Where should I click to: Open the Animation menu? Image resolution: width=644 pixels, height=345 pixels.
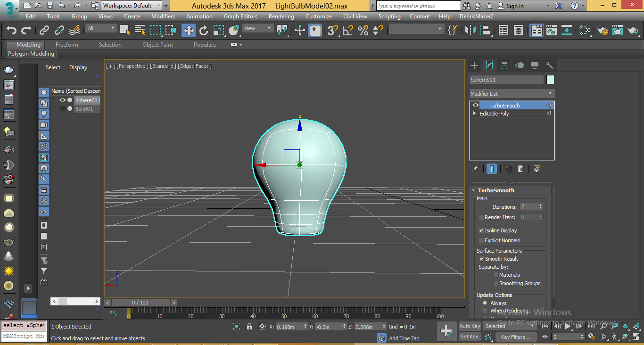coord(199,16)
